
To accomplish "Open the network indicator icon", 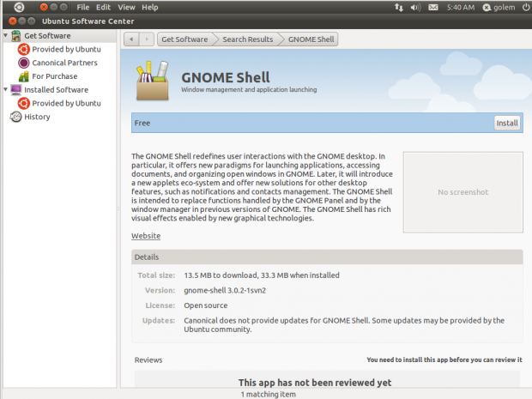I will coord(399,7).
